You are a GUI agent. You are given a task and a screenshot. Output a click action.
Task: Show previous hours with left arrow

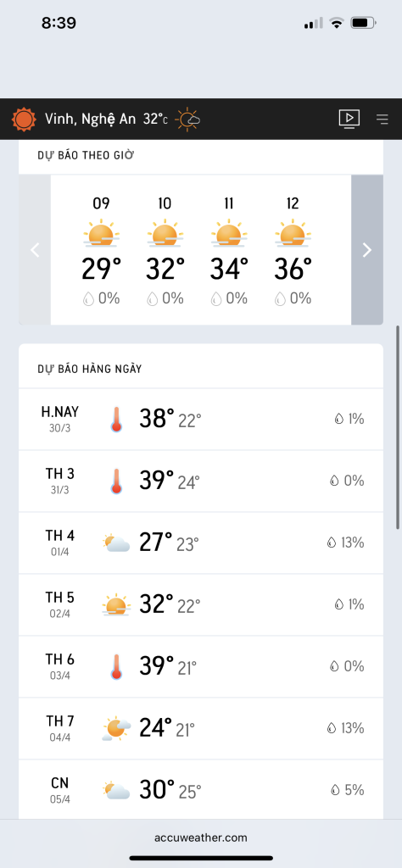[35, 250]
